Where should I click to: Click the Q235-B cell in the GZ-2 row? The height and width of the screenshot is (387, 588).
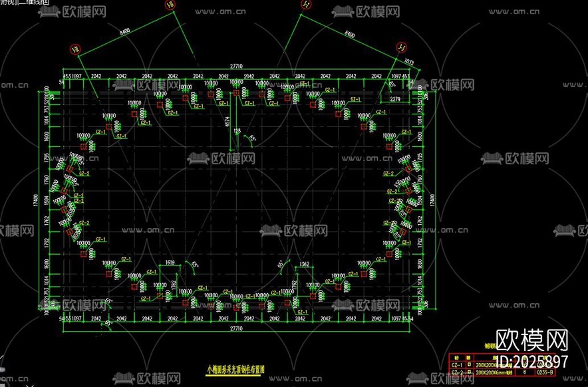(545, 372)
